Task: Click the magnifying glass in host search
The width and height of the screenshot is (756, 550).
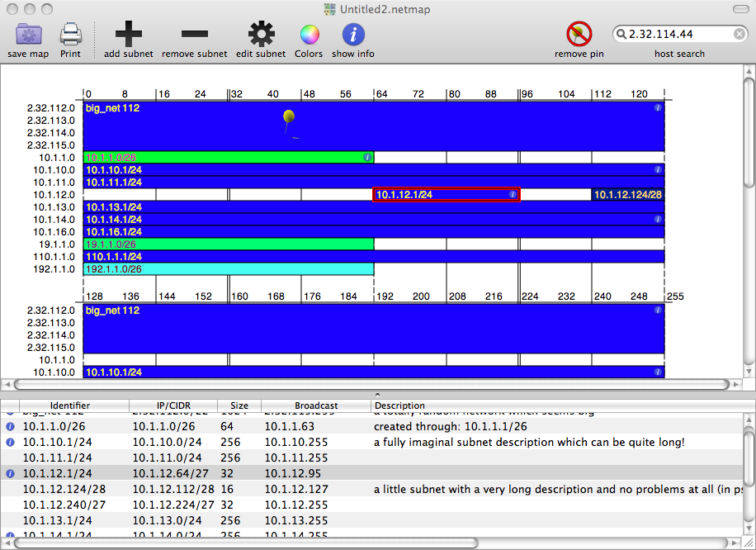Action: [621, 34]
